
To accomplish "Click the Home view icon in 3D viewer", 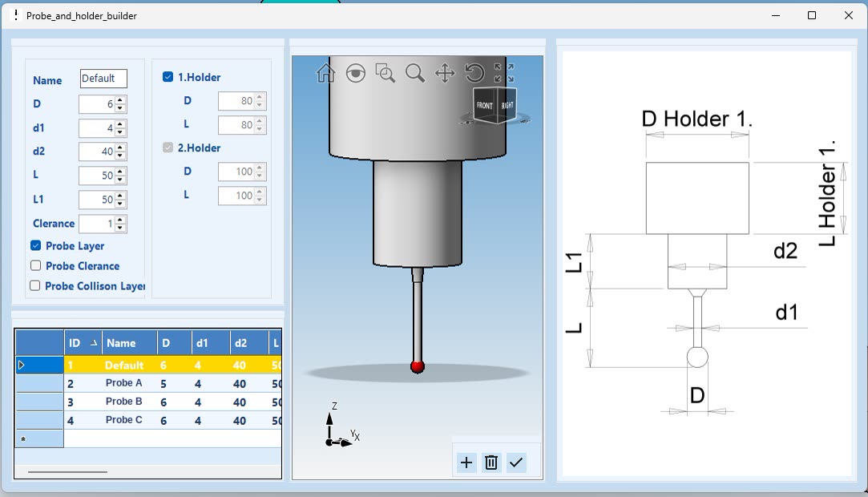I will 325,72.
